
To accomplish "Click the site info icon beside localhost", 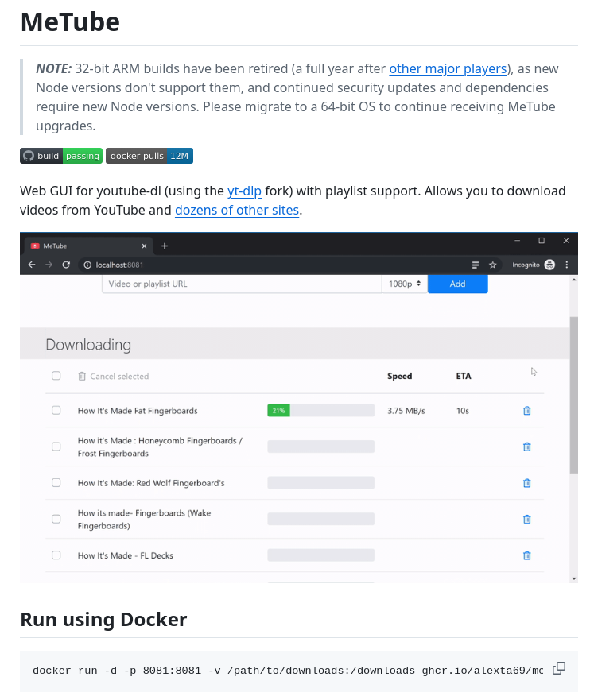I will click(x=87, y=265).
